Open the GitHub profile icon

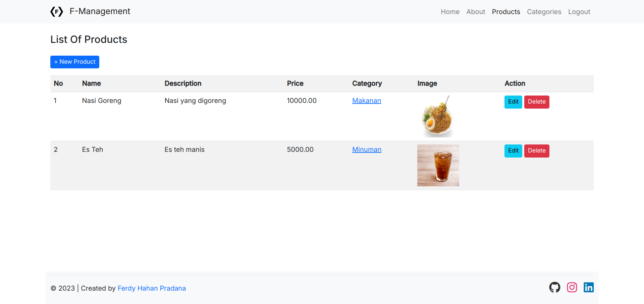554,287
